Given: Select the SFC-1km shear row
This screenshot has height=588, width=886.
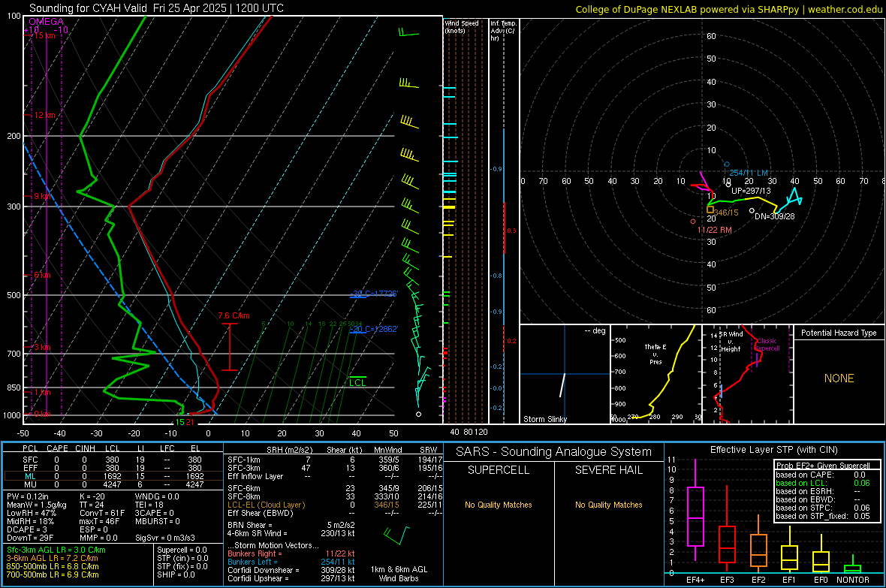Looking at the screenshot, I should (335, 460).
